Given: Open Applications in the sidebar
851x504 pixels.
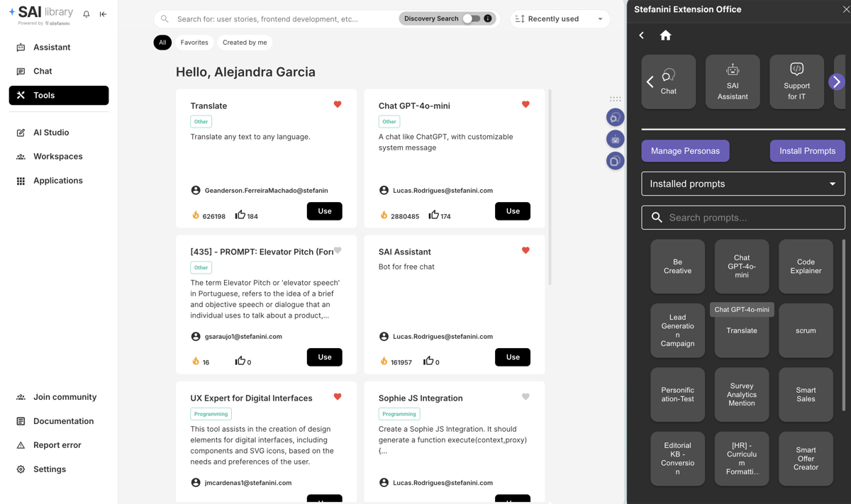Looking at the screenshot, I should 59,181.
